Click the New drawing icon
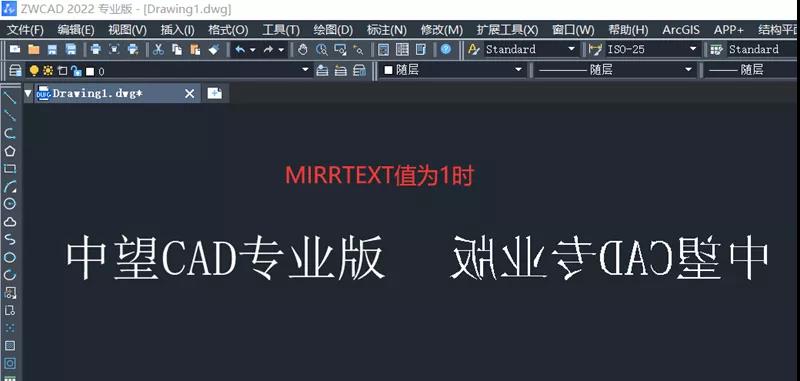The height and width of the screenshot is (381, 800). point(15,49)
